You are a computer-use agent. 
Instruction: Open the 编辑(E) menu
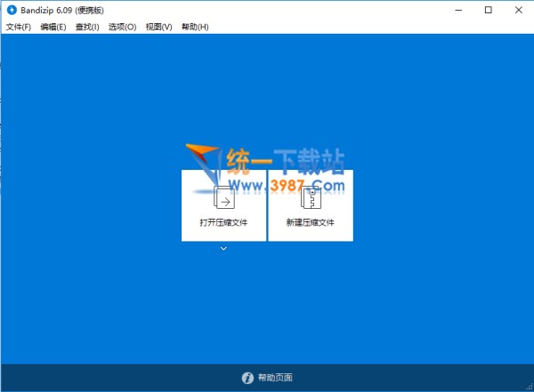click(x=53, y=27)
